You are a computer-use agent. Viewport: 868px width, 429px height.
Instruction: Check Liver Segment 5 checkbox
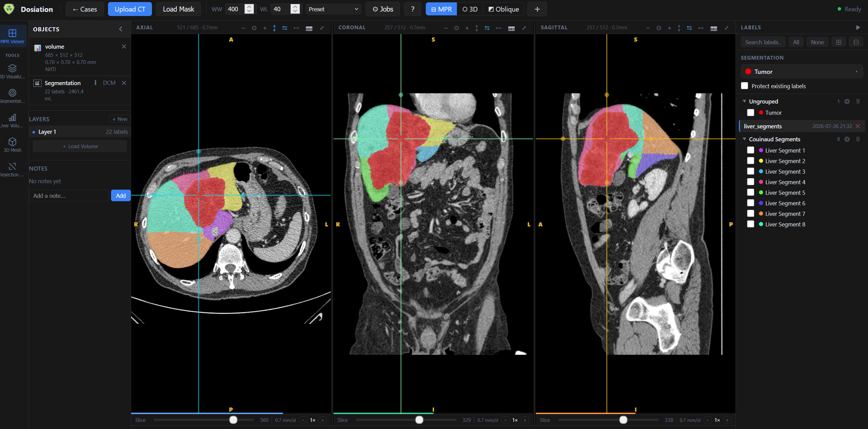[x=751, y=192]
